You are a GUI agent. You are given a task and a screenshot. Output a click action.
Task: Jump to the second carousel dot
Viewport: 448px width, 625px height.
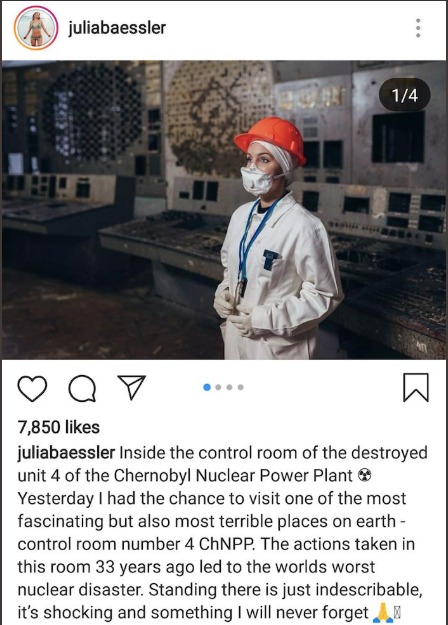218,387
